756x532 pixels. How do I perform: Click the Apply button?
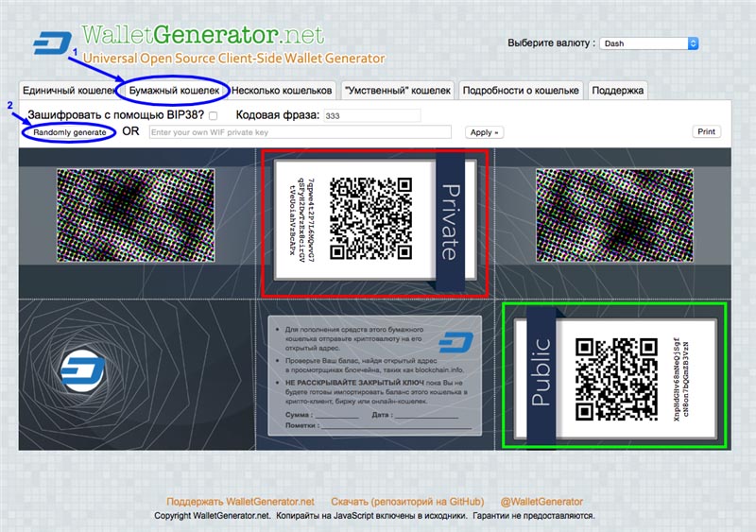tap(484, 132)
